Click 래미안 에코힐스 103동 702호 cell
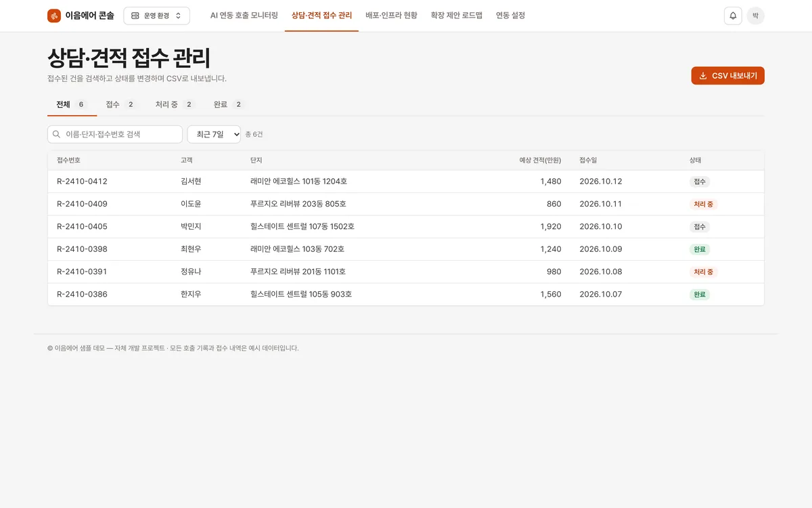Viewport: 812px width, 508px height. point(298,249)
